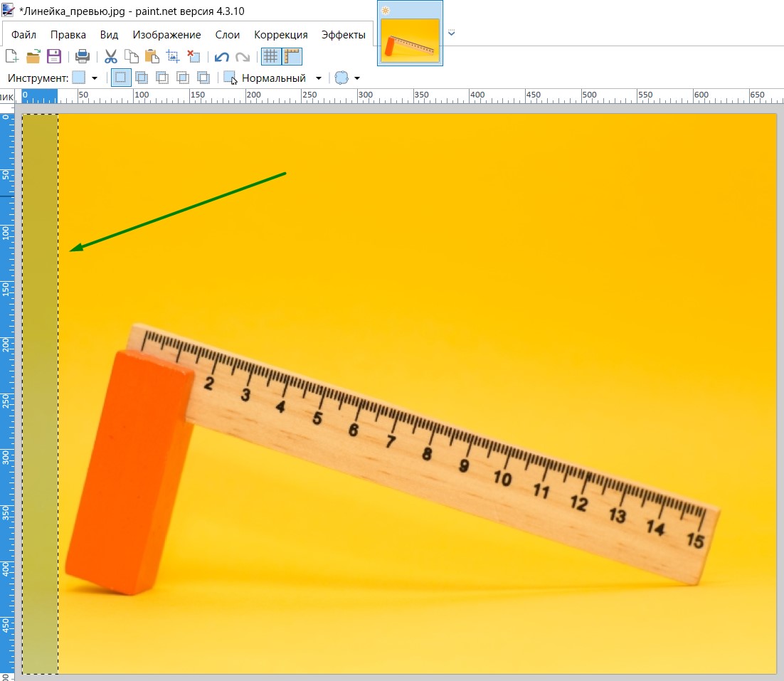This screenshot has width=784, height=681.
Task: Expand the Нормальный selection type dropdown
Action: point(318,78)
